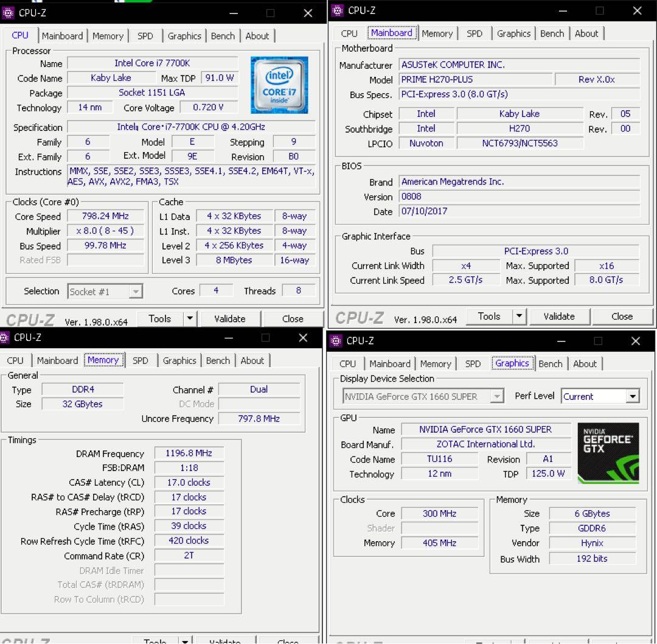Open the Socket #1 selection dropdown
Screen dimensions: 657x644
(135, 292)
